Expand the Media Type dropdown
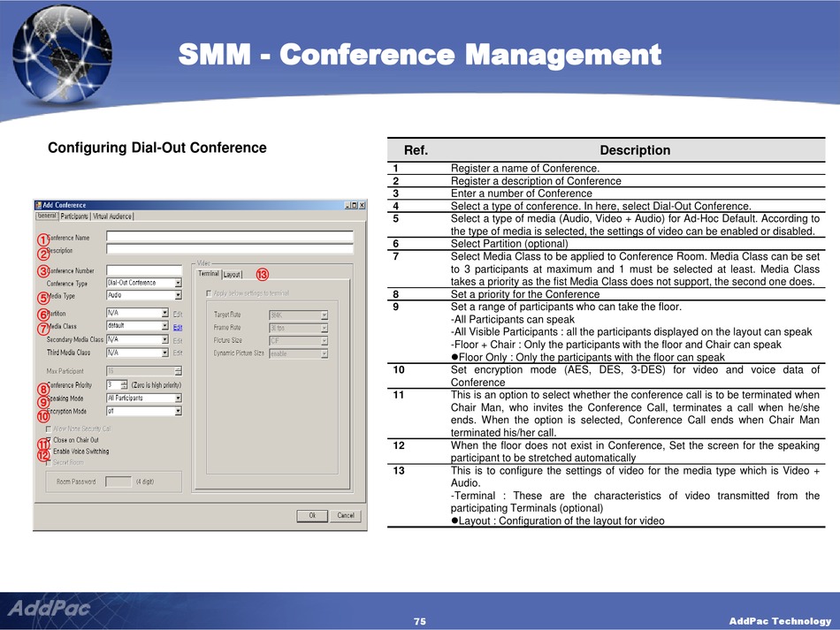Viewport: 840px width, 630px height. point(178,295)
